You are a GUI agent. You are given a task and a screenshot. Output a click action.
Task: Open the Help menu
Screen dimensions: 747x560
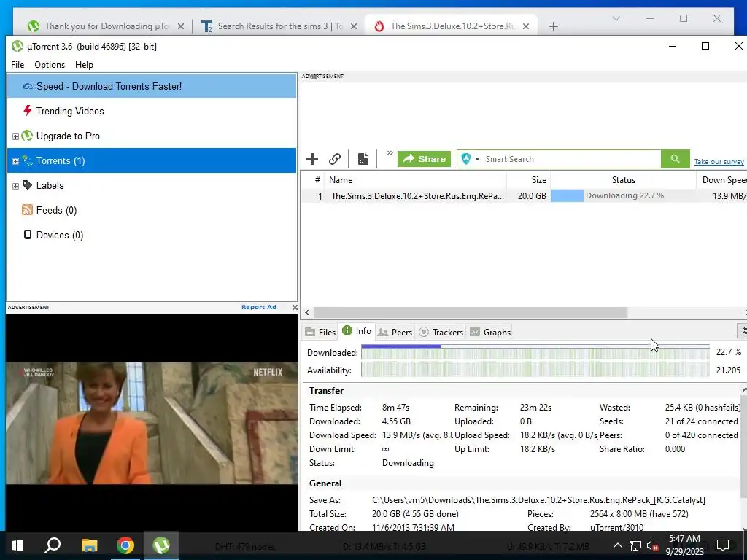click(x=84, y=65)
